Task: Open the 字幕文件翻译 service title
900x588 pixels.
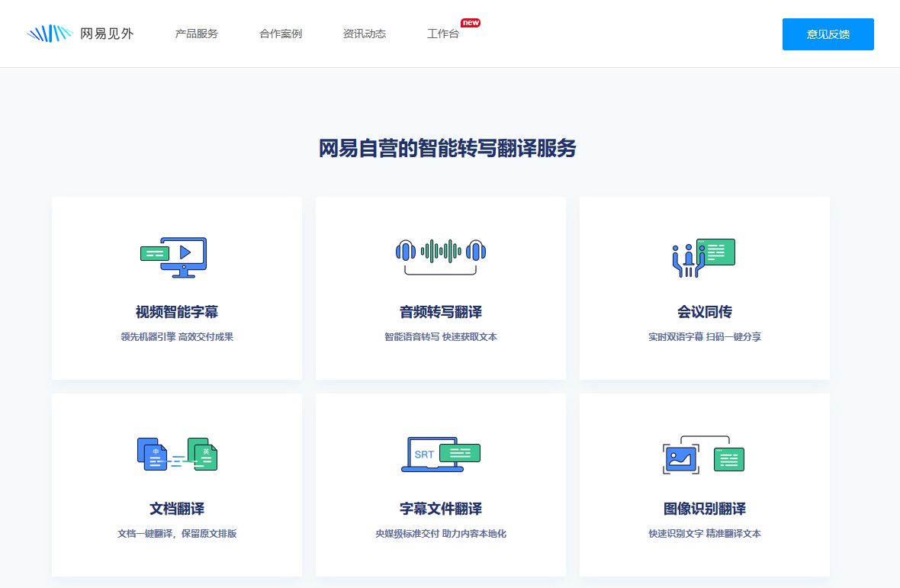Action: tap(441, 509)
